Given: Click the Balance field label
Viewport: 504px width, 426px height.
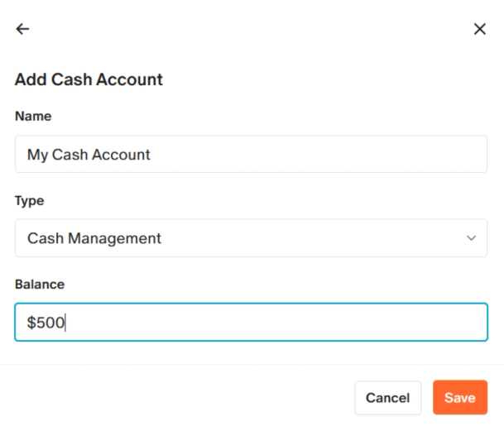Looking at the screenshot, I should point(40,285).
